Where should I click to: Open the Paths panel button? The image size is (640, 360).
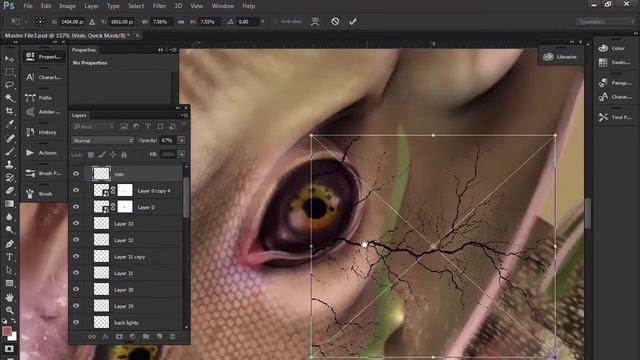44,98
